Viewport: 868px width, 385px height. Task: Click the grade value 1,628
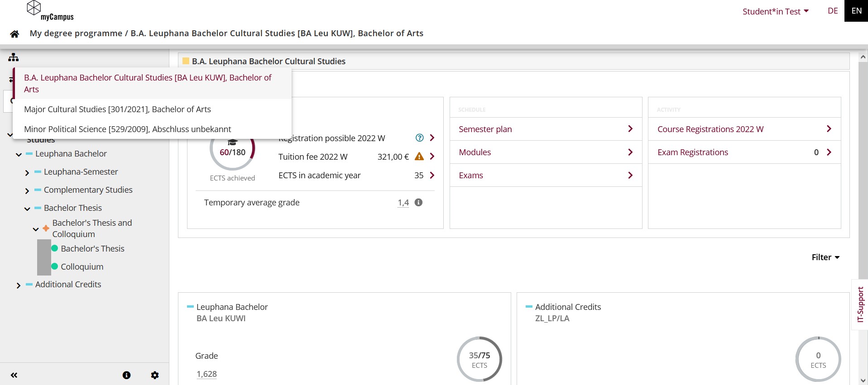coord(206,374)
